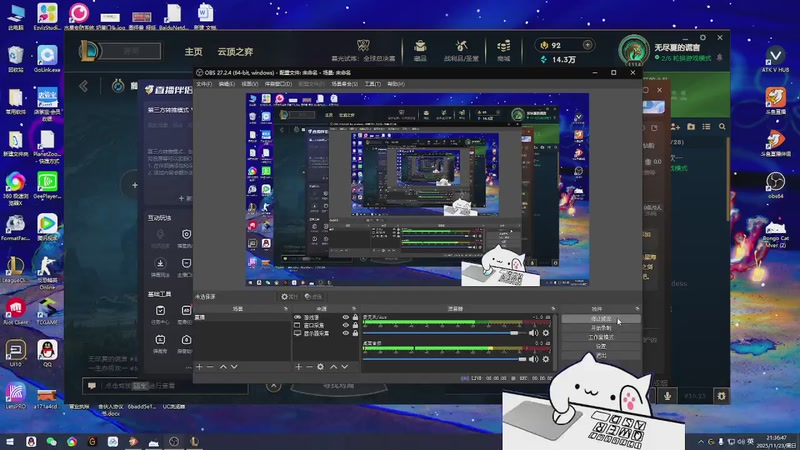The height and width of the screenshot is (450, 800).
Task: Click the Start Recording button in OBS
Action: pyautogui.click(x=601, y=328)
